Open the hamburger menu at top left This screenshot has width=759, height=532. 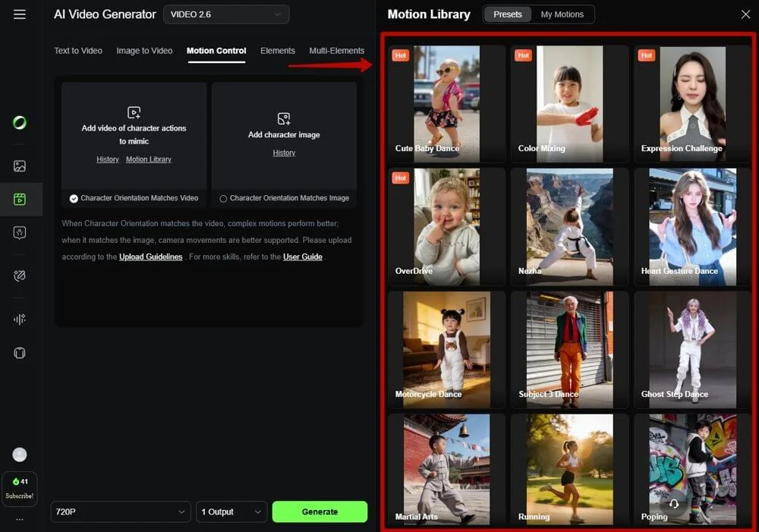point(20,14)
